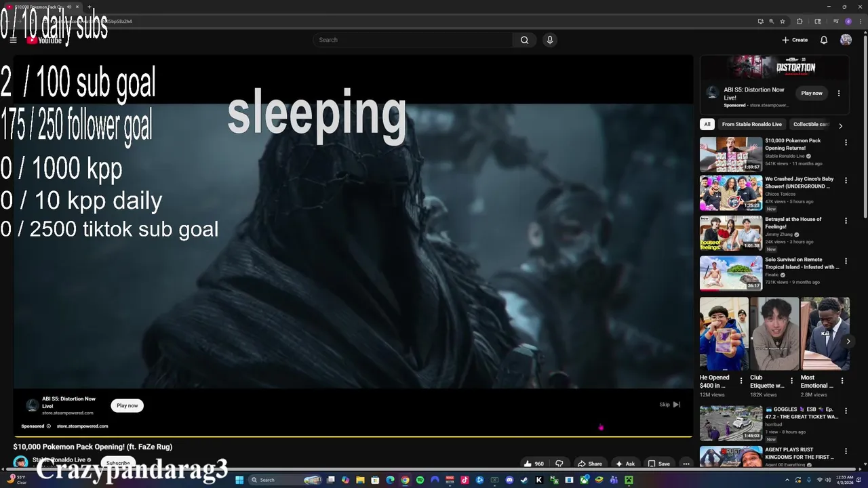This screenshot has width=868, height=488.
Task: Open Chrome profile avatar
Action: point(848,21)
